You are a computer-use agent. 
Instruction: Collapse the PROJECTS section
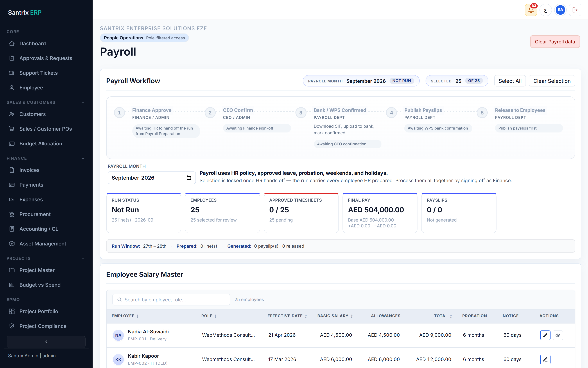83,259
